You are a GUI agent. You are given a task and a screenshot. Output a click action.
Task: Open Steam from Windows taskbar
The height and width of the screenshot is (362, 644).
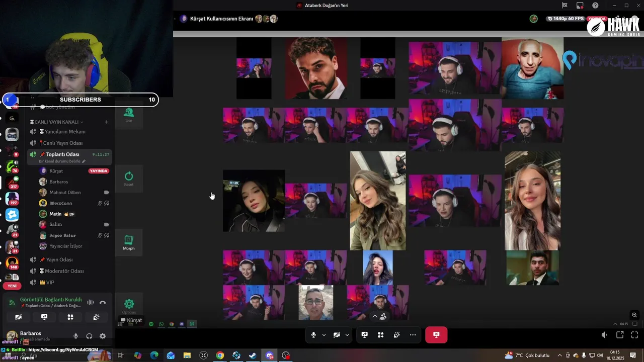[x=253, y=355]
